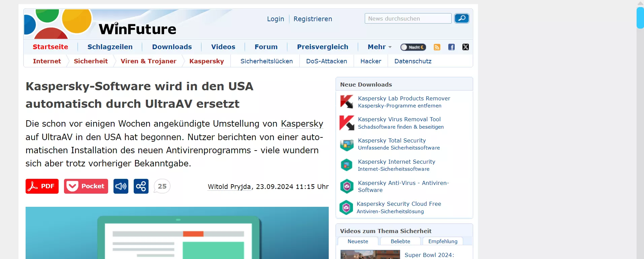Viewport: 644px width, 259px height.
Task: Open the Videos menu item
Action: [223, 47]
